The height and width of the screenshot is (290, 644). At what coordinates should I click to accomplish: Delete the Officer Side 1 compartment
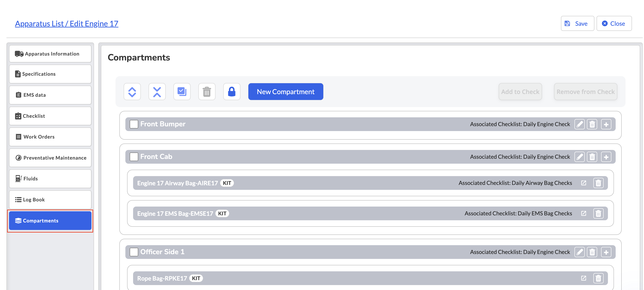coord(592,252)
